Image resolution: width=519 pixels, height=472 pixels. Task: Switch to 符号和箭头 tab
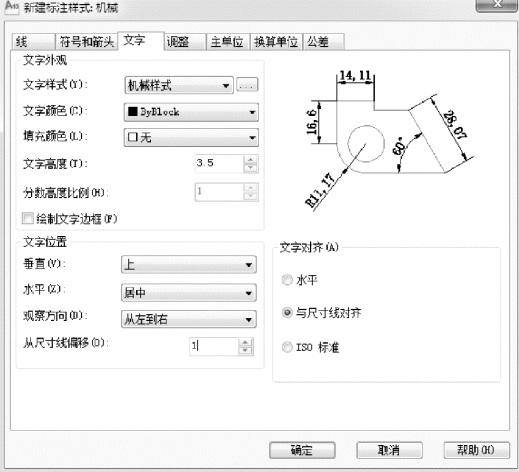pos(86,42)
